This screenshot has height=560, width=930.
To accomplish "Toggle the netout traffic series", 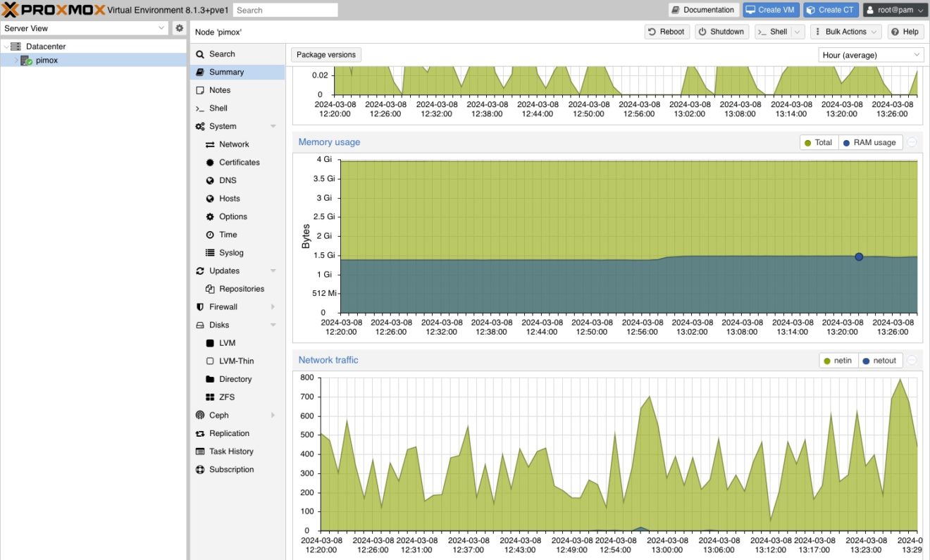I will pos(881,360).
